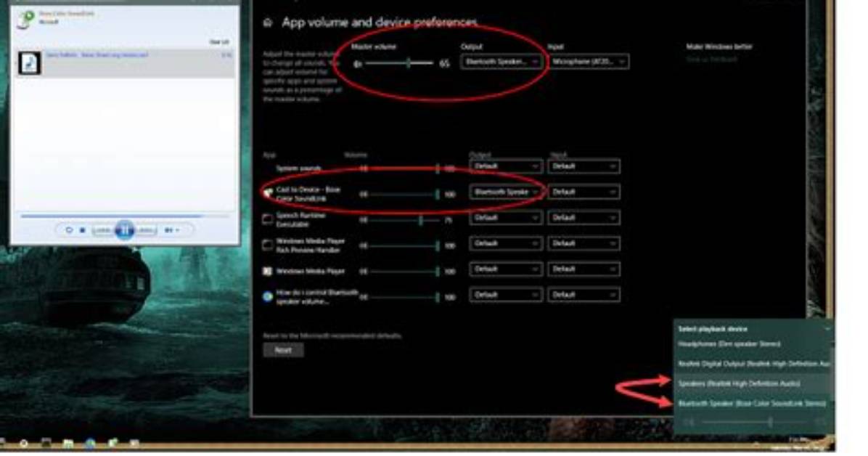
Task: Open the Speech Runtime Executable Input dropdown
Action: 584,218
